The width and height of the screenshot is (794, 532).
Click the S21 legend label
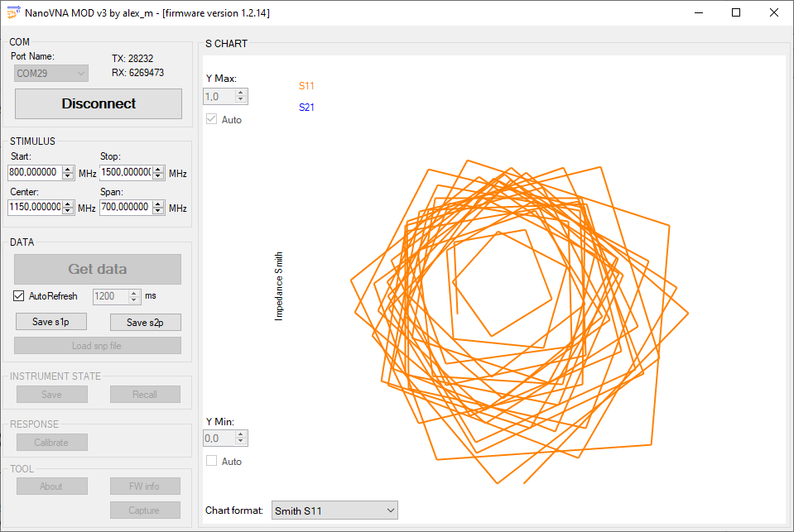[x=306, y=108]
